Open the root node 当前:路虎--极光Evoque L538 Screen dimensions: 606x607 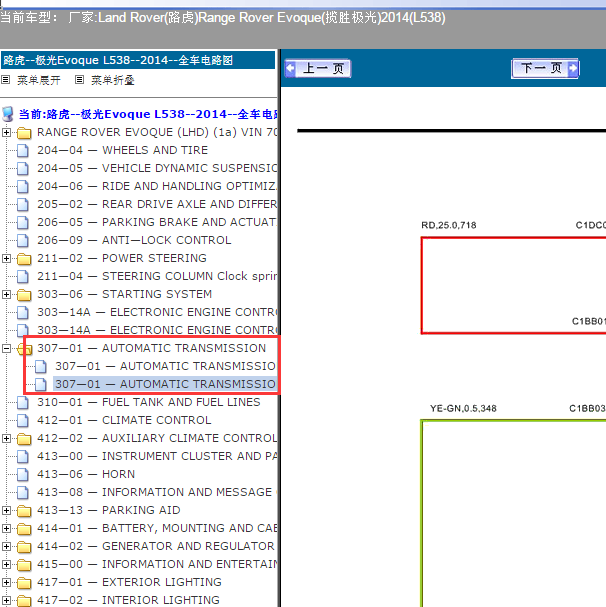[x=148, y=114]
